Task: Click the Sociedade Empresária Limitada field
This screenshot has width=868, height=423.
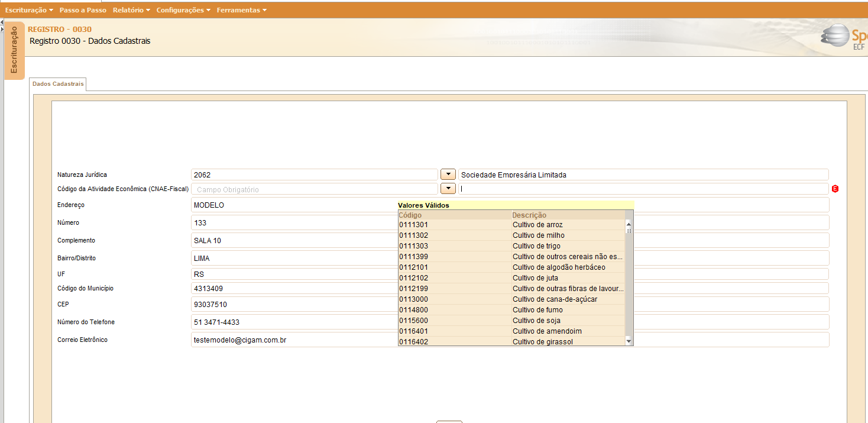Action: click(x=643, y=175)
